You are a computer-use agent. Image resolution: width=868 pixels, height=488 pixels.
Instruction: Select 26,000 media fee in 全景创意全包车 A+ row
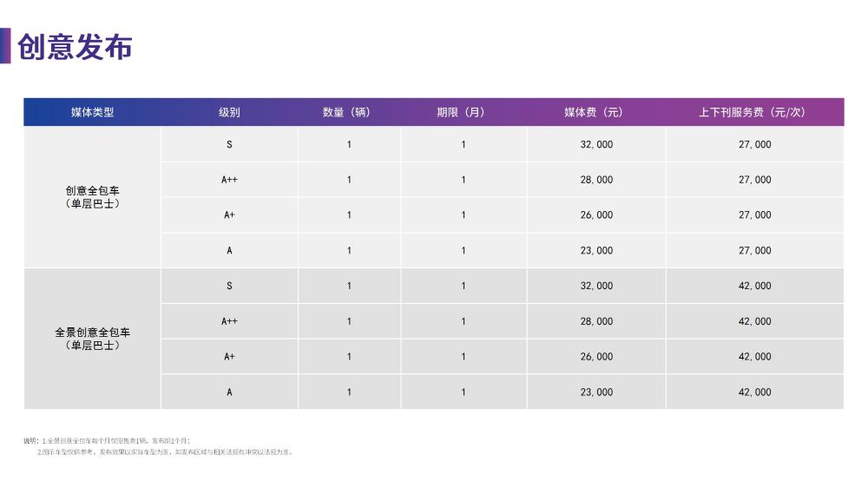coord(596,357)
